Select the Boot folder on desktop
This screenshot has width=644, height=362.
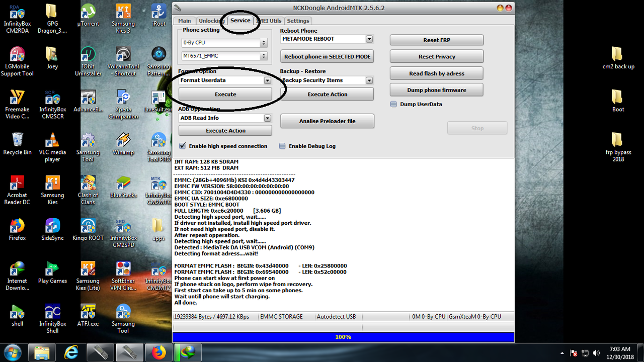click(618, 101)
